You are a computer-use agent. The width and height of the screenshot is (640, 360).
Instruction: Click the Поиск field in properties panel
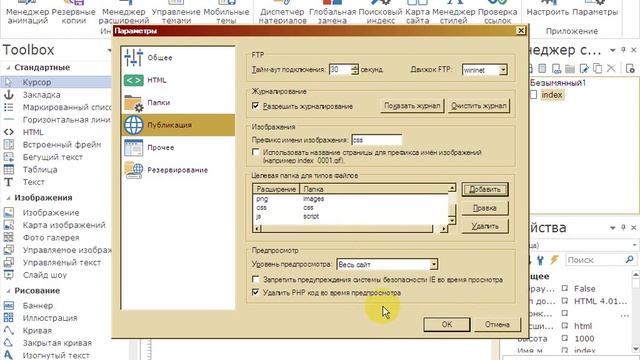pyautogui.click(x=600, y=260)
